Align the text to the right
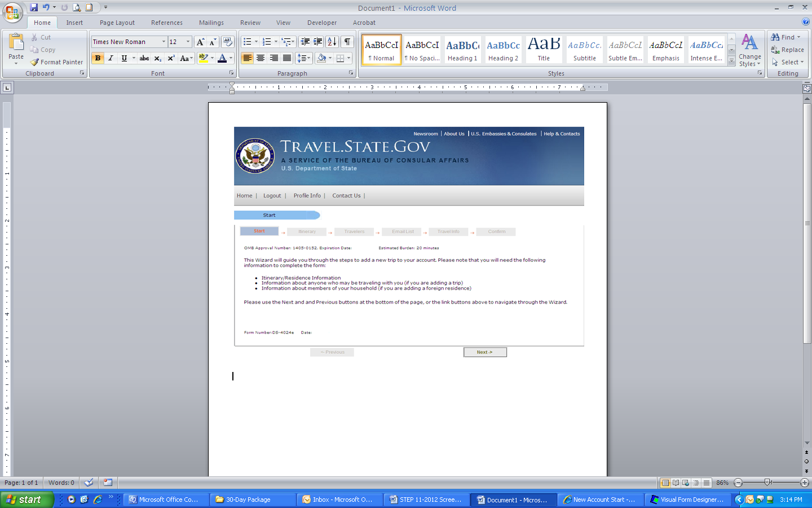Viewport: 812px width, 508px height. (274, 58)
